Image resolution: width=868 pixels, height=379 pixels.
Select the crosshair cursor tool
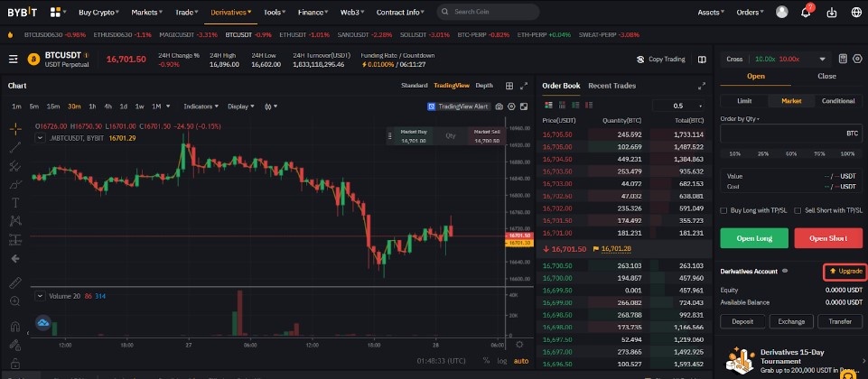15,128
